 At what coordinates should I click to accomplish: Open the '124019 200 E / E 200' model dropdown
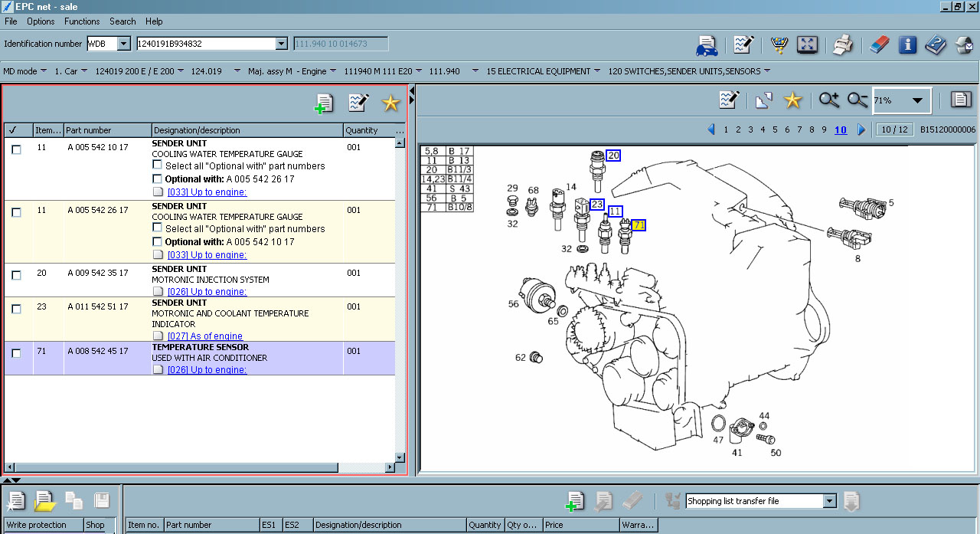181,71
